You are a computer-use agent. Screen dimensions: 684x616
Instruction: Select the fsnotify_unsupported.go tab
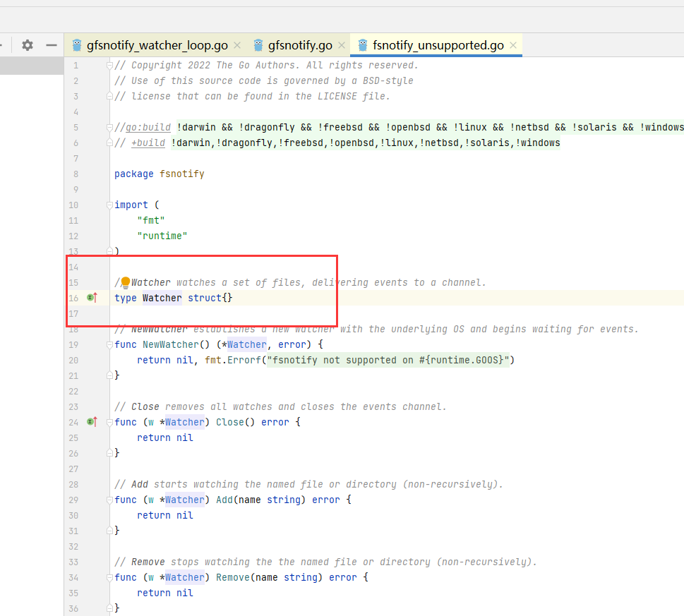click(438, 45)
